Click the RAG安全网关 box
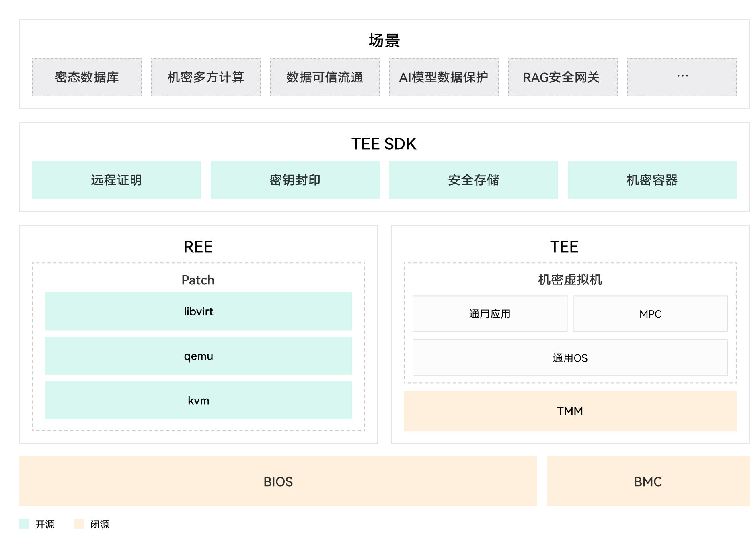Image resolution: width=756 pixels, height=544 pixels. click(x=563, y=77)
